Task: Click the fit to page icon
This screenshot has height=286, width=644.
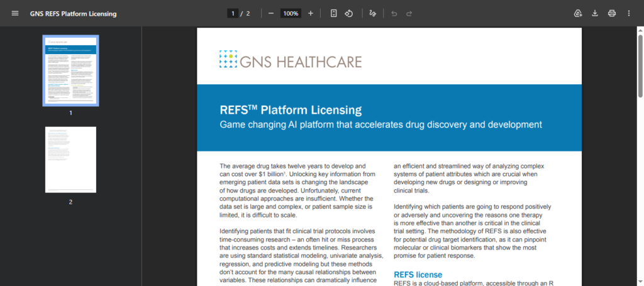Action: tap(334, 13)
